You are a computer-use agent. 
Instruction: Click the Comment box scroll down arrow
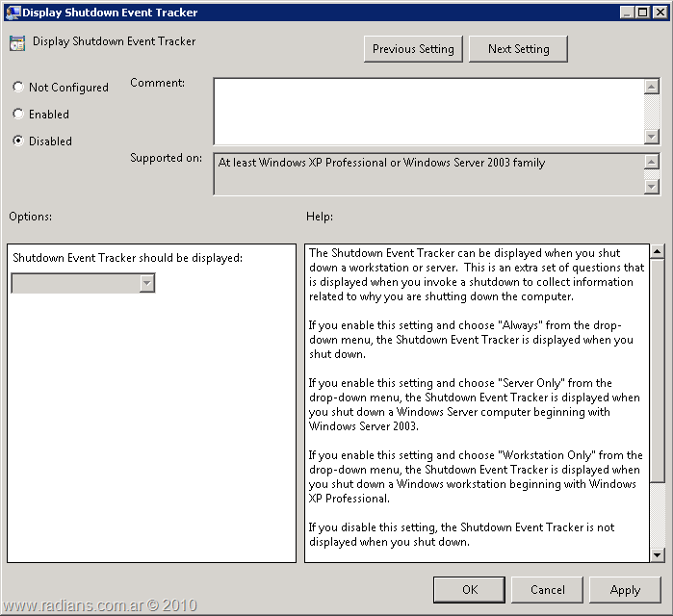(x=651, y=137)
